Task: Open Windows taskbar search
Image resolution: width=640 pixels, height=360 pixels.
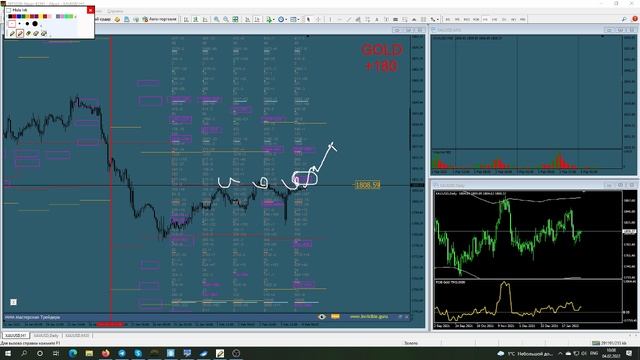Action: [x=24, y=353]
